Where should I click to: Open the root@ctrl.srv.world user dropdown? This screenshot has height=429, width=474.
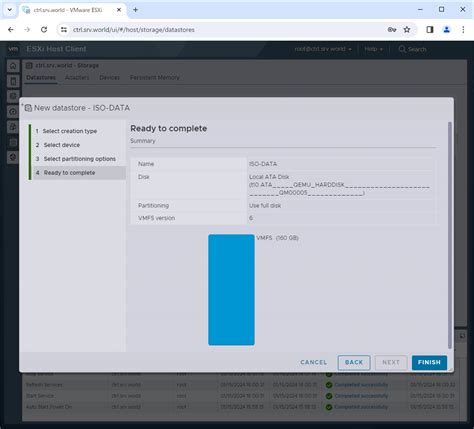point(323,49)
